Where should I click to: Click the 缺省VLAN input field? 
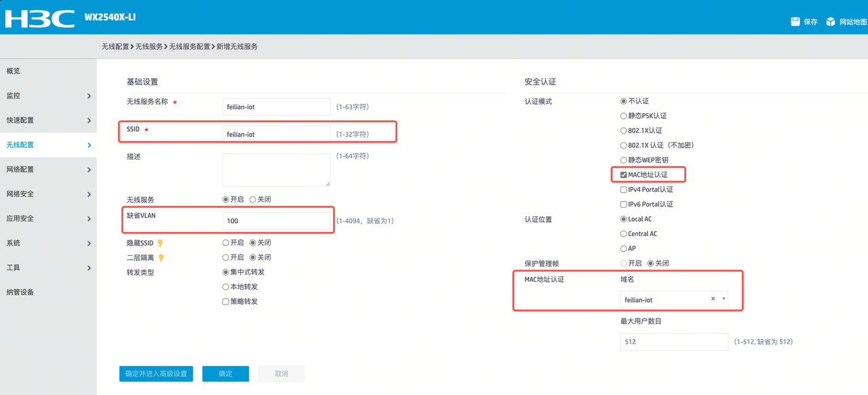(277, 221)
